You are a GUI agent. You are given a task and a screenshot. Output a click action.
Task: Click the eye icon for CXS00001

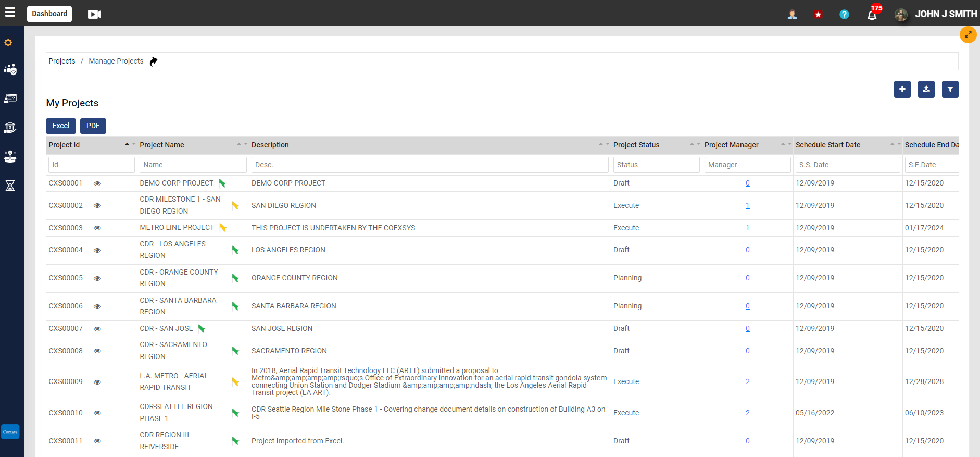coord(97,183)
